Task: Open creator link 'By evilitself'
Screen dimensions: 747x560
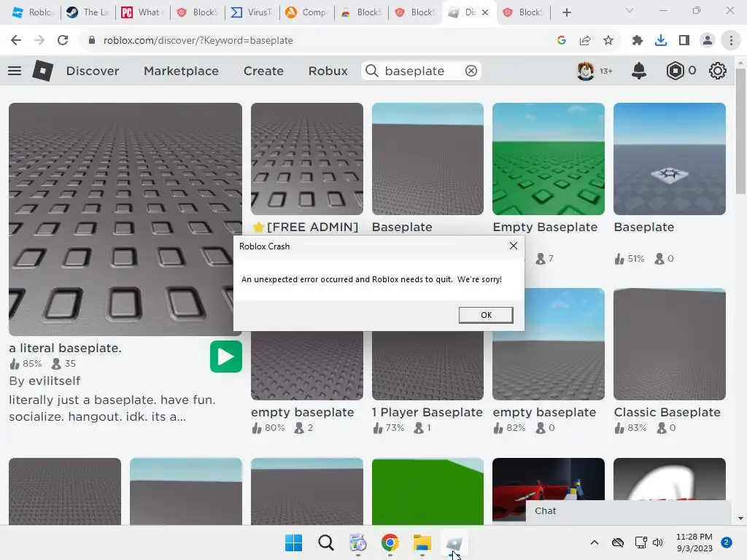Action: [x=44, y=381]
